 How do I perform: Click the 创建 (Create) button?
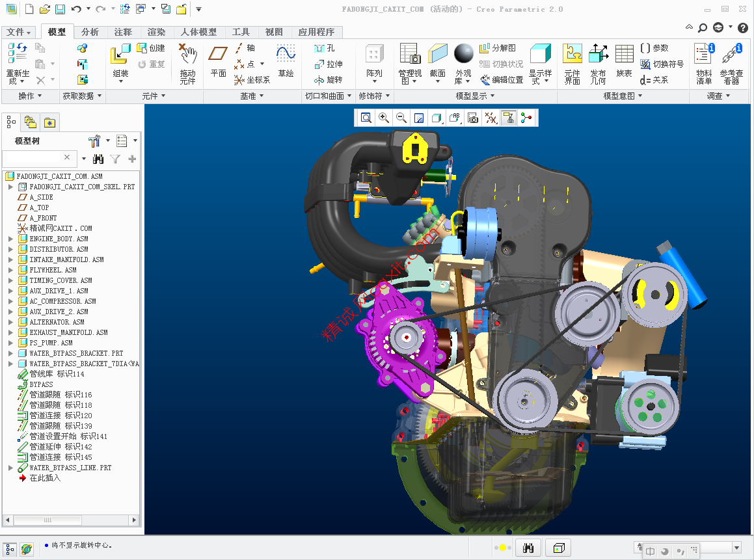(151, 48)
